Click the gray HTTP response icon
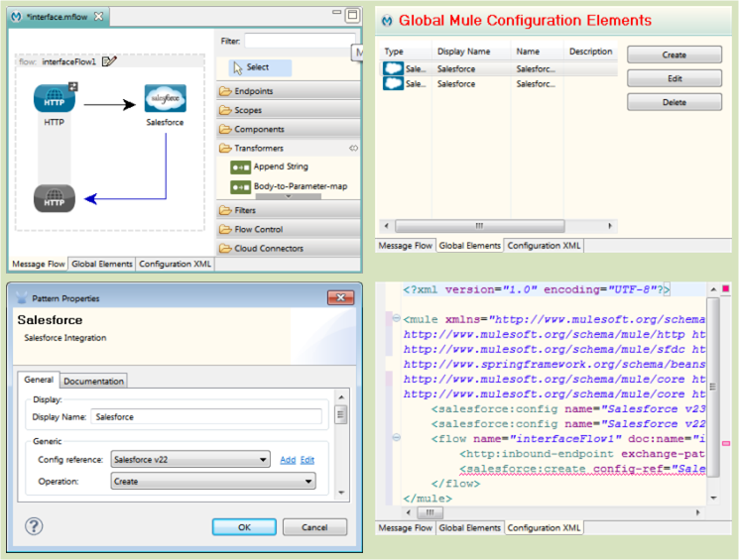Viewport: 739px width, 560px height. click(x=55, y=198)
